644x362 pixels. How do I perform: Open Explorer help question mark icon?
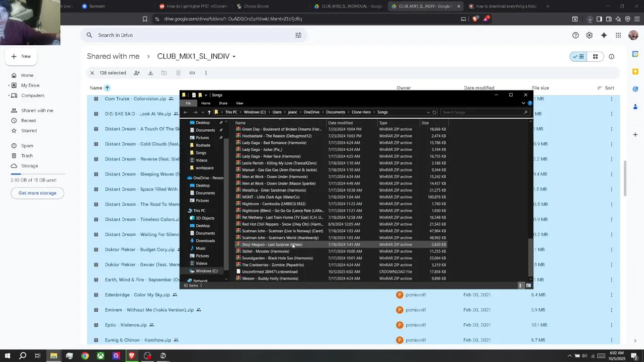coord(529,103)
